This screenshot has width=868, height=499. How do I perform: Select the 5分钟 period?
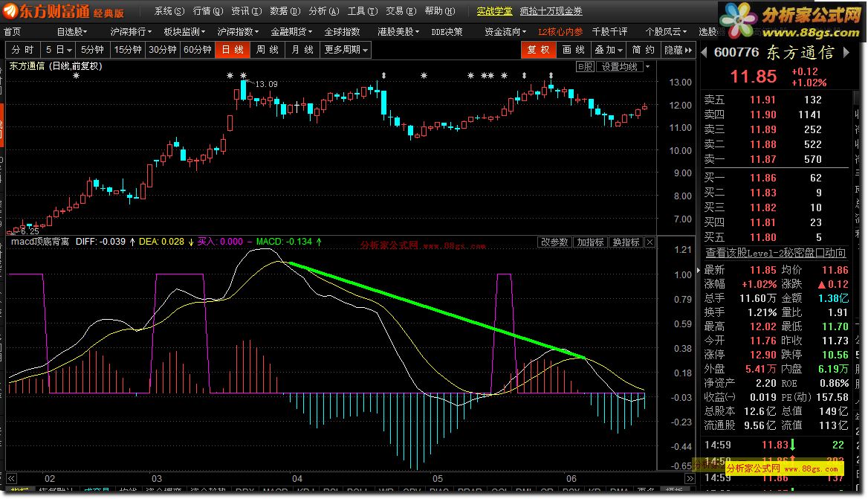(92, 50)
